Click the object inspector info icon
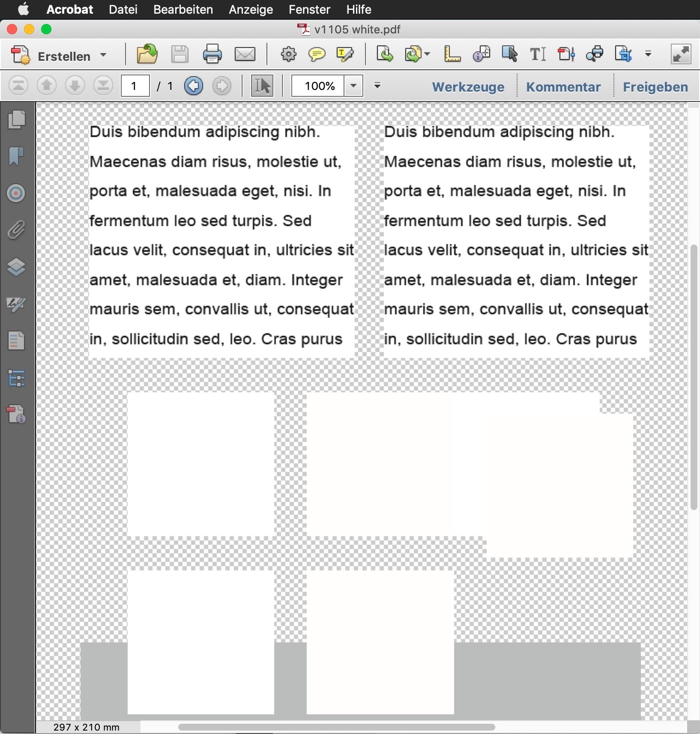Image resolution: width=700 pixels, height=734 pixels. 482,54
